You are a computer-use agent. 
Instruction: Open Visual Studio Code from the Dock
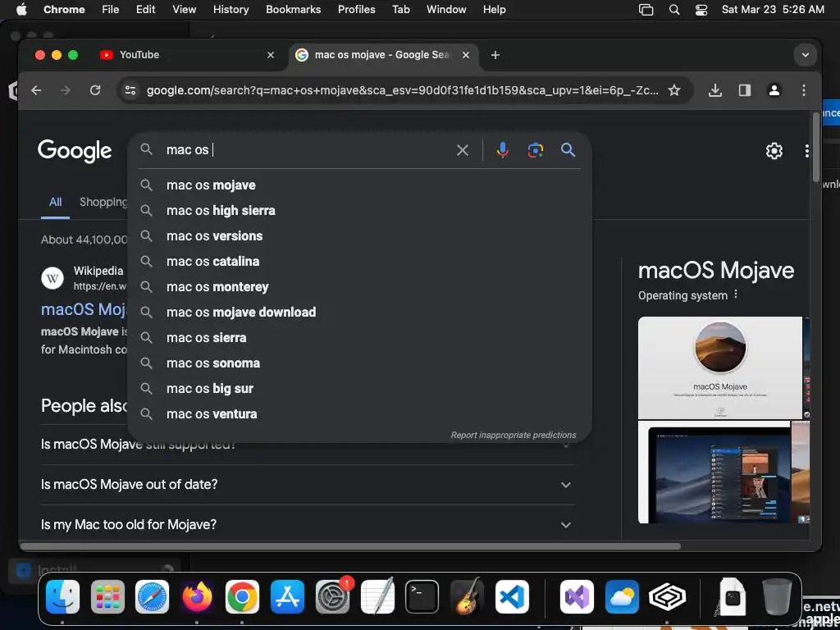[x=512, y=597]
